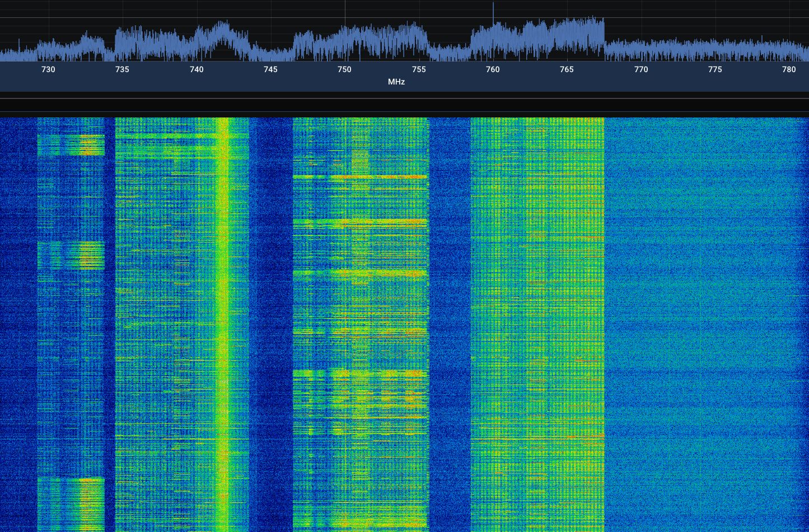Click the 730 frequency axis label
The width and height of the screenshot is (809, 532).
pyautogui.click(x=48, y=69)
